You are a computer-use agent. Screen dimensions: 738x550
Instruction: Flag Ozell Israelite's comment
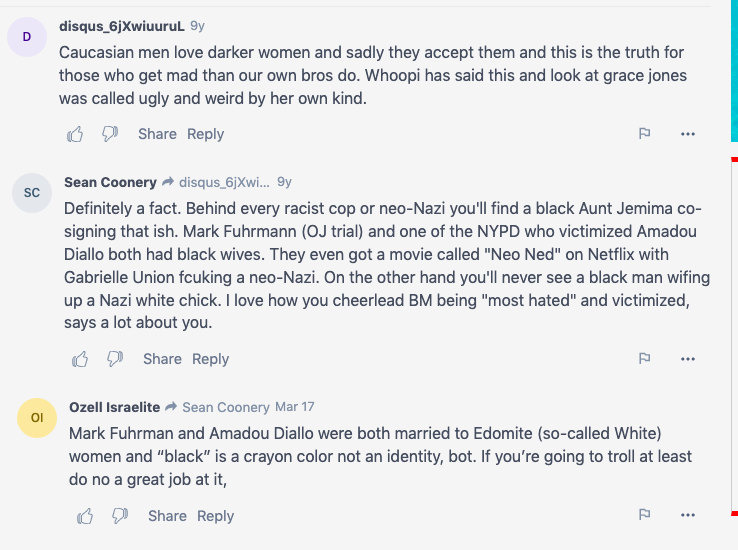click(x=644, y=514)
